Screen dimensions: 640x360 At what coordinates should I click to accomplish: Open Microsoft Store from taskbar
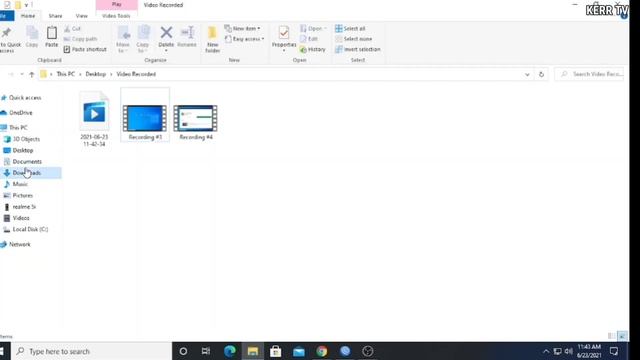[x=276, y=351]
